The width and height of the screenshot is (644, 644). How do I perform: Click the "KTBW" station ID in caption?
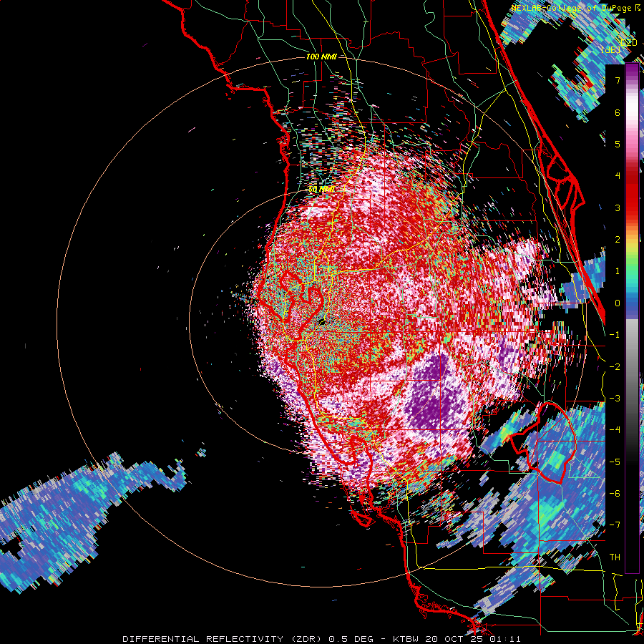pyautogui.click(x=406, y=639)
